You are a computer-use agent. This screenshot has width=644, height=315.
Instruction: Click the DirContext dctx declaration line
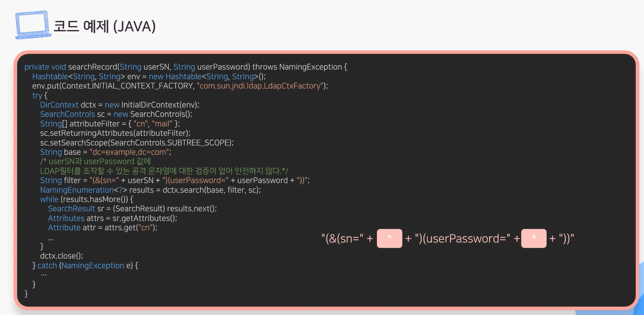(120, 104)
